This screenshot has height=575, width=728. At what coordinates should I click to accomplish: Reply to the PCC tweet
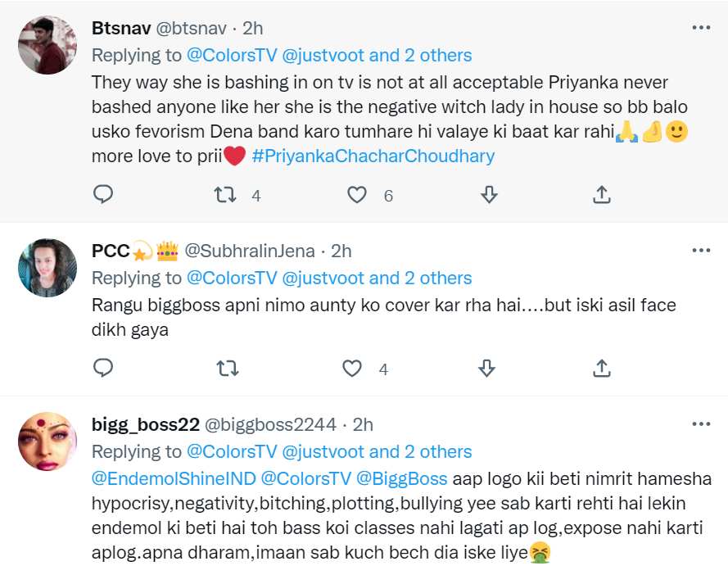point(103,369)
